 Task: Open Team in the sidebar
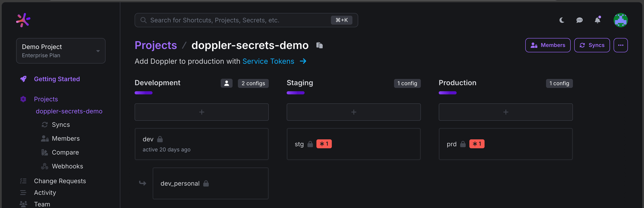click(x=42, y=204)
